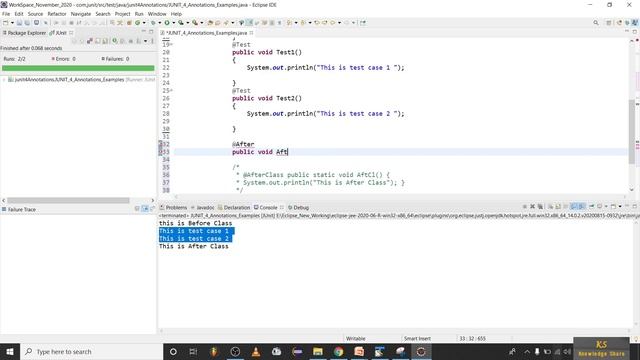Click the Type here to search box
Viewport: 640px width, 360px height.
point(91,351)
